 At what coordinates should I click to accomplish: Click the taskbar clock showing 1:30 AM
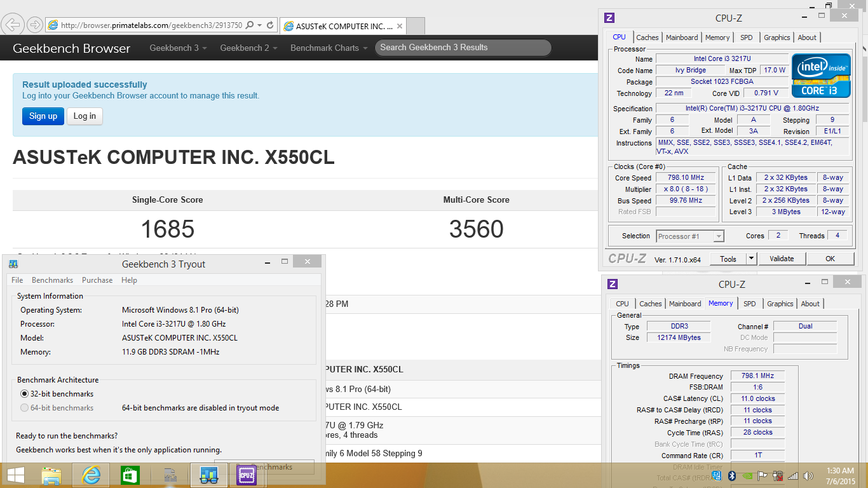840,475
